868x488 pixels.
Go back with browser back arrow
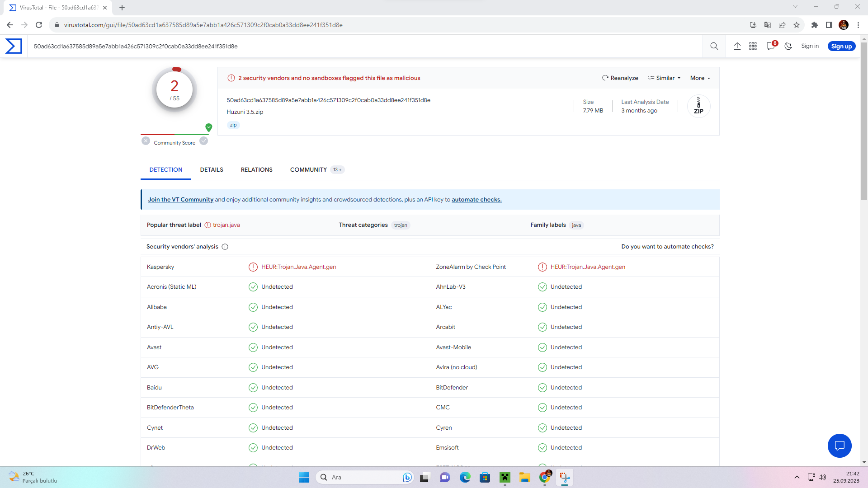pyautogui.click(x=10, y=25)
